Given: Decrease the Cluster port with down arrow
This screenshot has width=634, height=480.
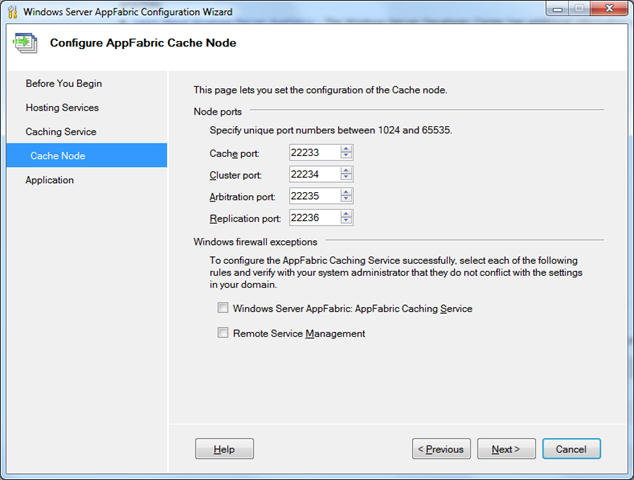Looking at the screenshot, I should (346, 178).
